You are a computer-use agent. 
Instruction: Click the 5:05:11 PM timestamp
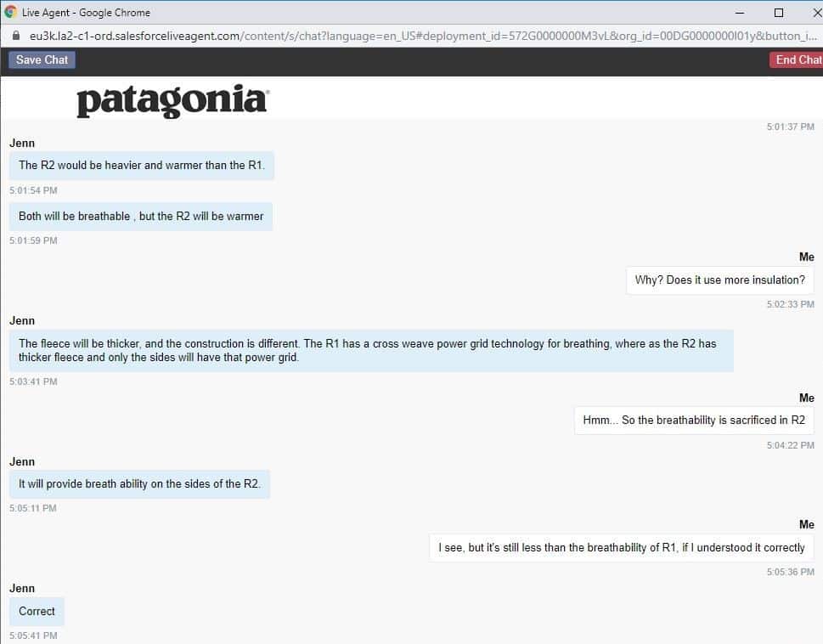coord(32,508)
